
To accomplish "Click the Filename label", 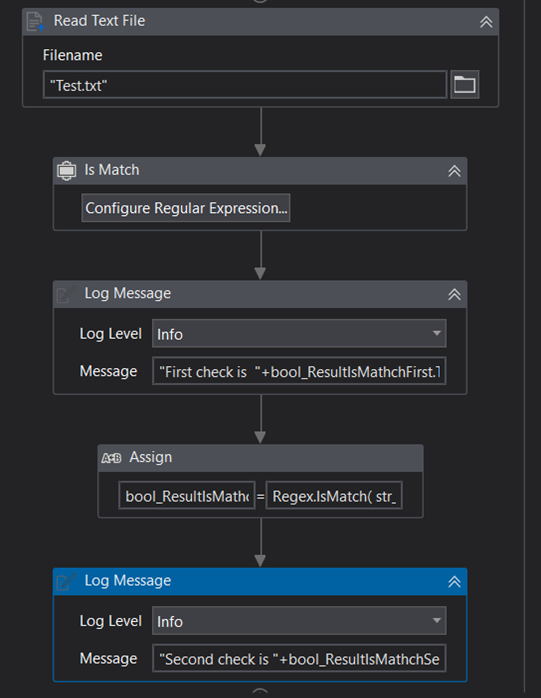I will pos(73,55).
